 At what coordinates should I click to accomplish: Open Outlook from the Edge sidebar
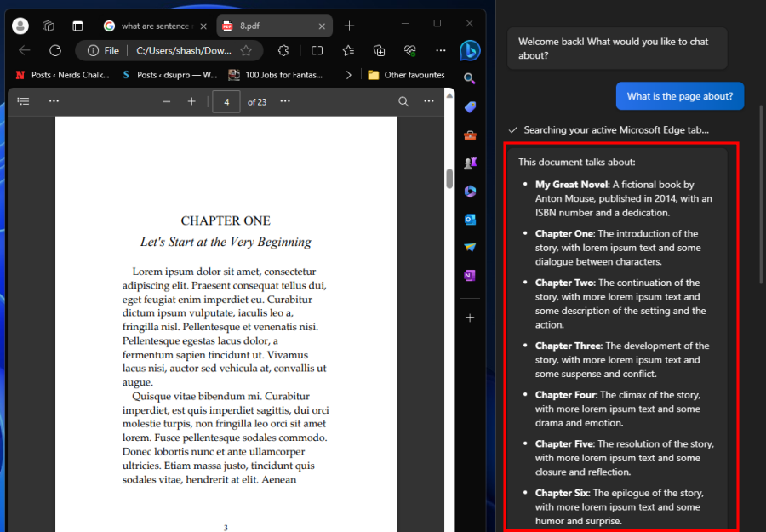(x=470, y=220)
